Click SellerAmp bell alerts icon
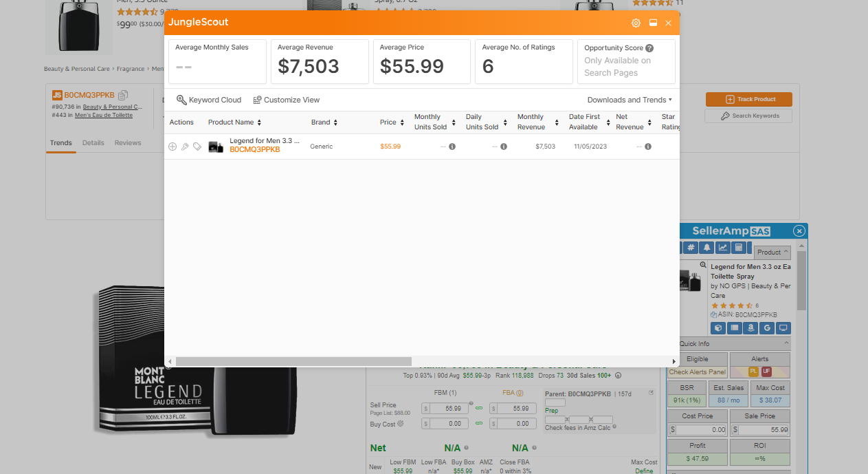This screenshot has height=474, width=868. tap(707, 248)
